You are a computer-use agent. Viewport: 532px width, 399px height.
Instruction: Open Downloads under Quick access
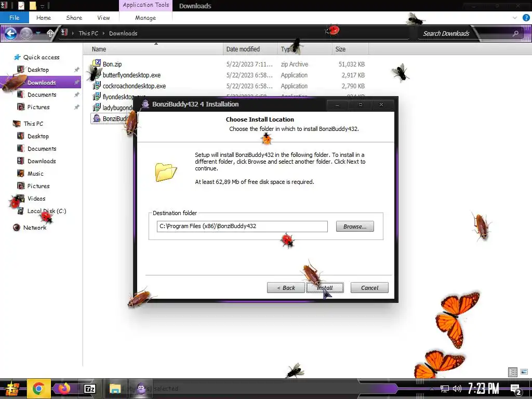tap(42, 83)
